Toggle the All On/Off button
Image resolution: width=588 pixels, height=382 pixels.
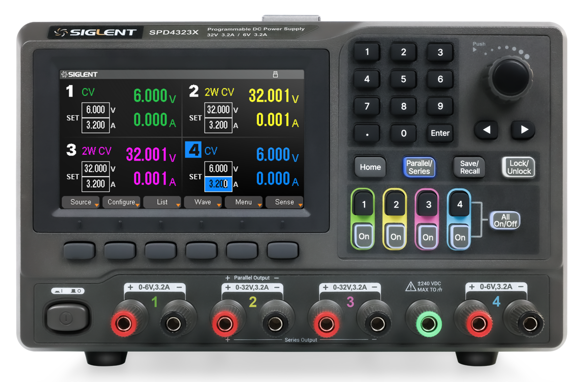tap(505, 220)
